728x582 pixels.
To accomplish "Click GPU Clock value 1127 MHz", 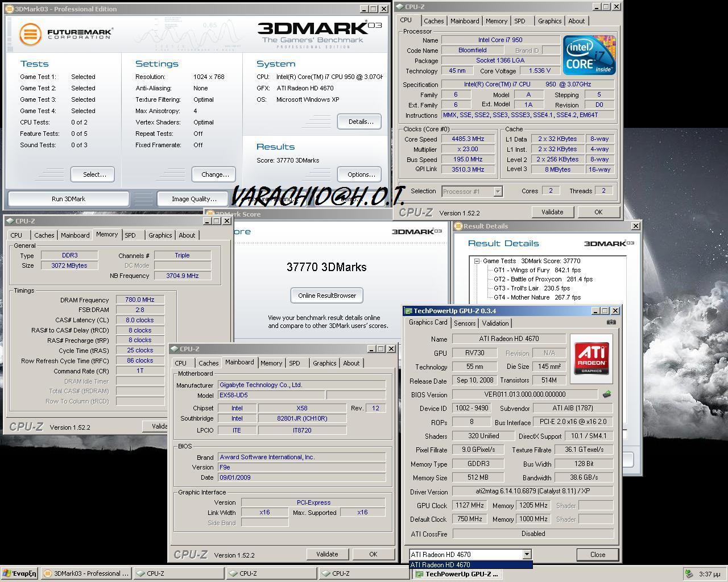I will [x=470, y=505].
